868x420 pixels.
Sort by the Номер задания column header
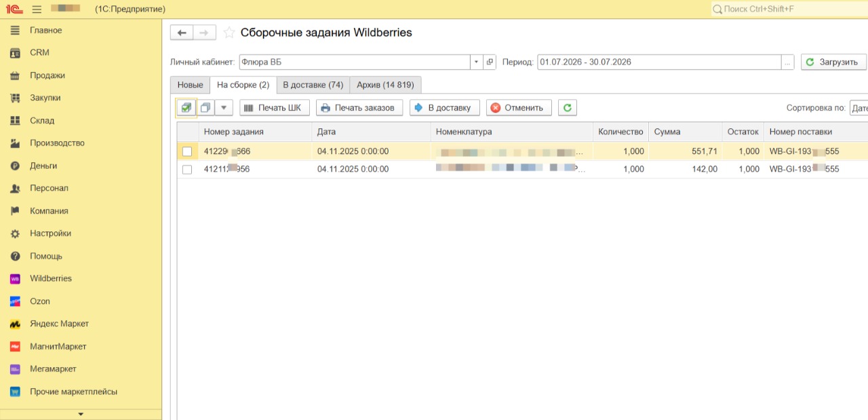(x=255, y=132)
